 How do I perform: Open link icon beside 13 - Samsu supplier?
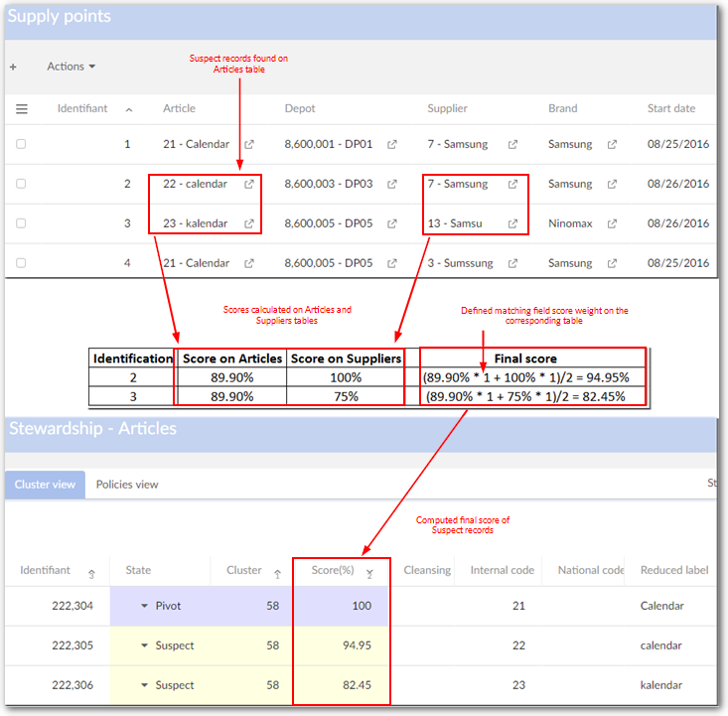(512, 223)
